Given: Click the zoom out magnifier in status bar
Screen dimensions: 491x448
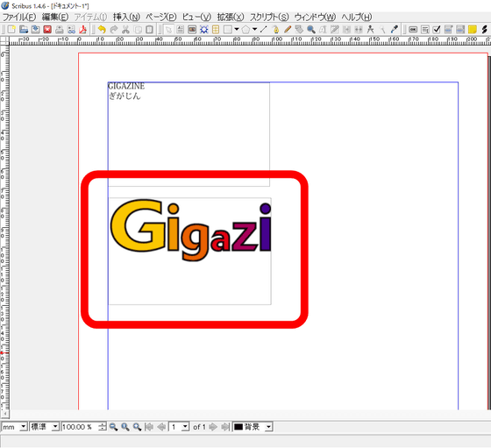Looking at the screenshot, I should pyautogui.click(x=113, y=427).
